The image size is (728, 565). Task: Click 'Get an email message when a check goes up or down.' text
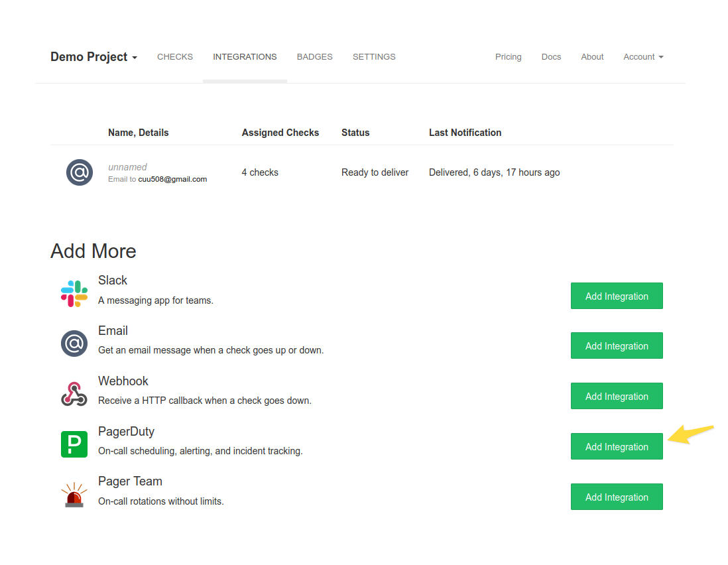pyautogui.click(x=211, y=350)
